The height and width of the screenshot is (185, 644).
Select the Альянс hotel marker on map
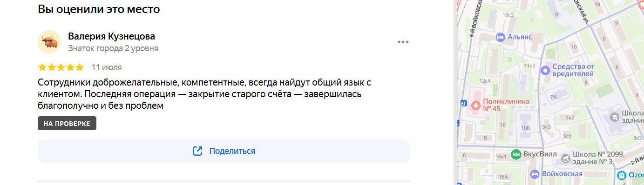(501, 37)
